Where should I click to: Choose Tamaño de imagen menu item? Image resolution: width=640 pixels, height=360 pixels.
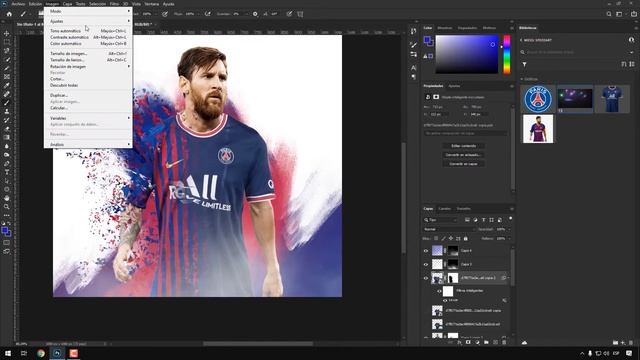(88, 53)
